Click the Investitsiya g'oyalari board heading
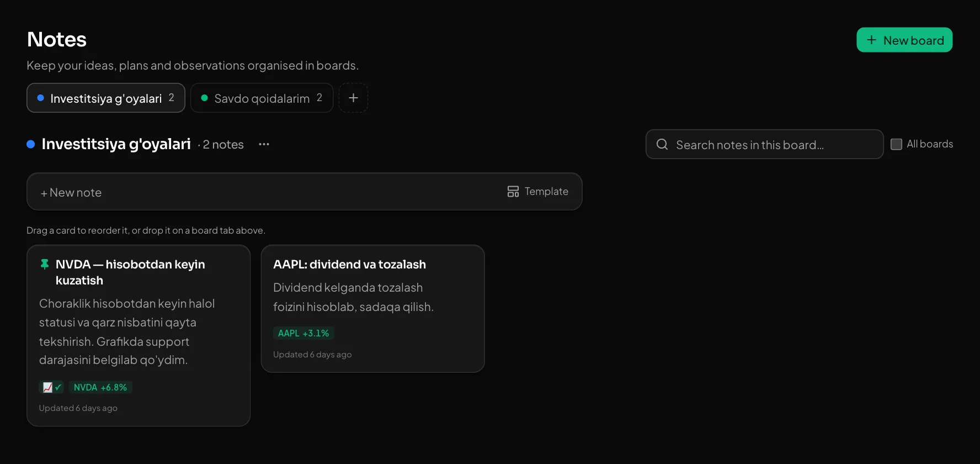 (x=116, y=144)
